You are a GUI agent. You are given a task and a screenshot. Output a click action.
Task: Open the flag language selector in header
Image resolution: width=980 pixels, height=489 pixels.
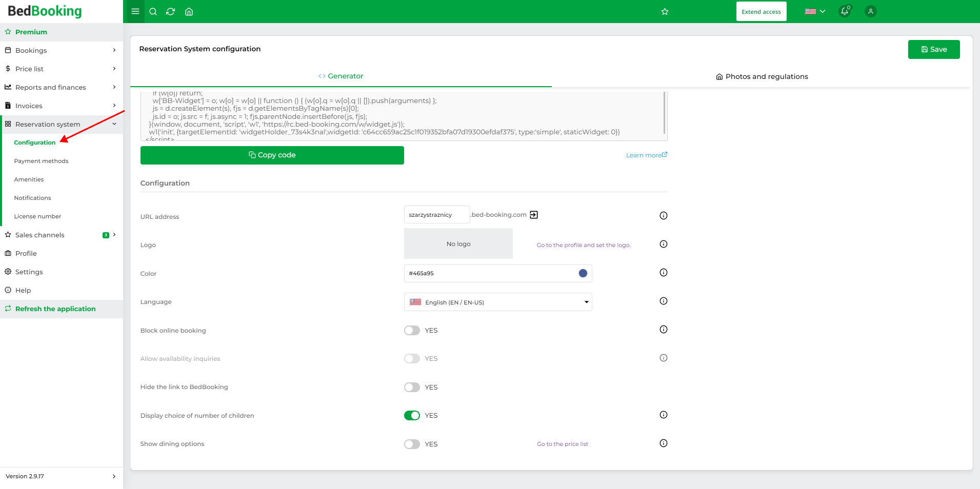coord(815,11)
